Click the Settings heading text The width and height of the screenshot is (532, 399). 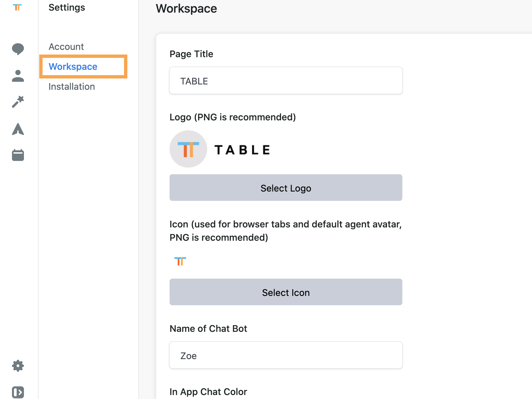pos(67,7)
